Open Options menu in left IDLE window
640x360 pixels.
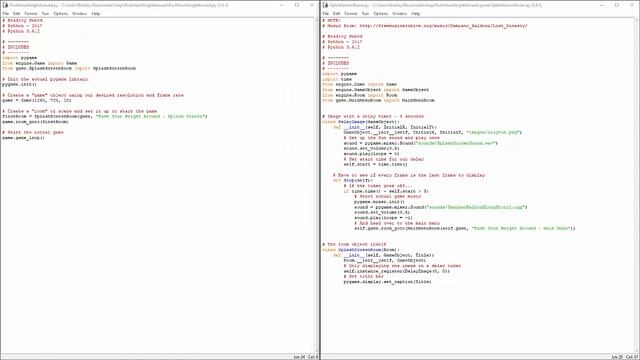click(x=60, y=13)
